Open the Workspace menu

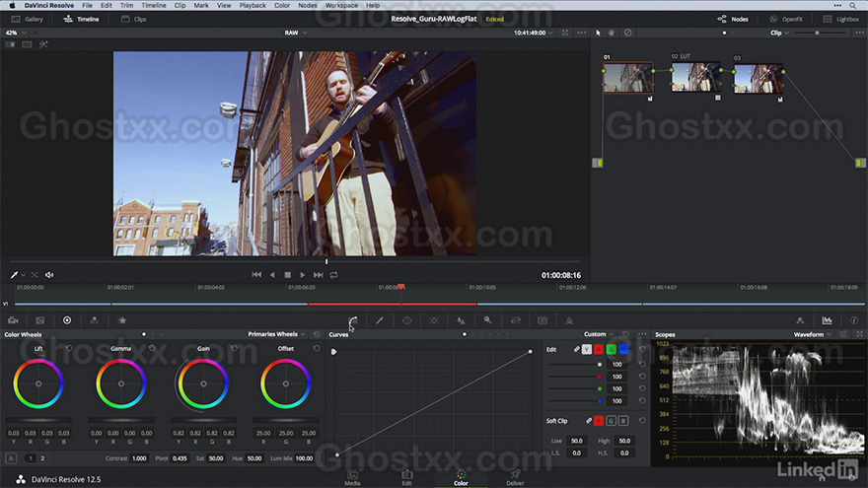(x=341, y=5)
